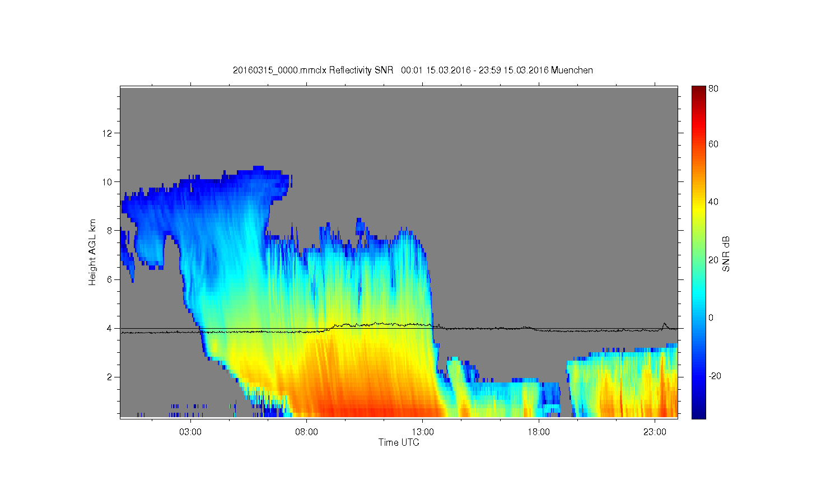
Task: Click the 08:00 time tick label
Action: (306, 432)
